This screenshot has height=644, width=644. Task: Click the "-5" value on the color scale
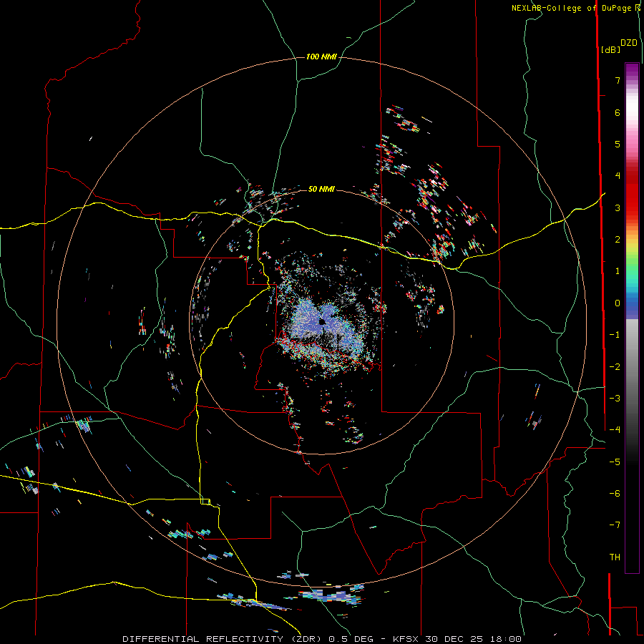click(615, 462)
